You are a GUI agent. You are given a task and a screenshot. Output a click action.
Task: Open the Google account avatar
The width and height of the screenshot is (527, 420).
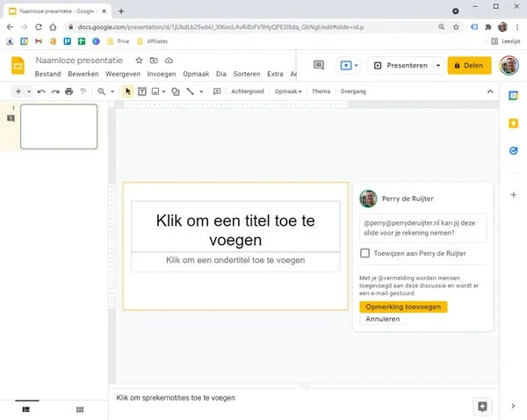[x=509, y=65]
